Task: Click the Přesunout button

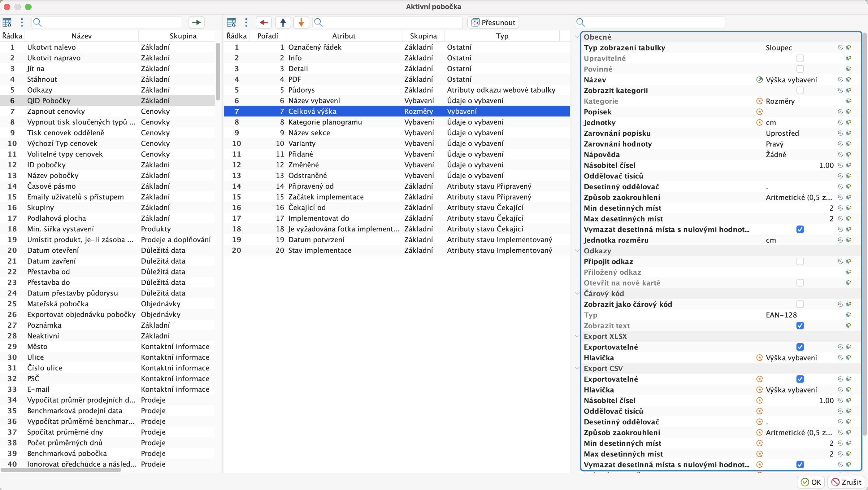Action: (x=493, y=23)
